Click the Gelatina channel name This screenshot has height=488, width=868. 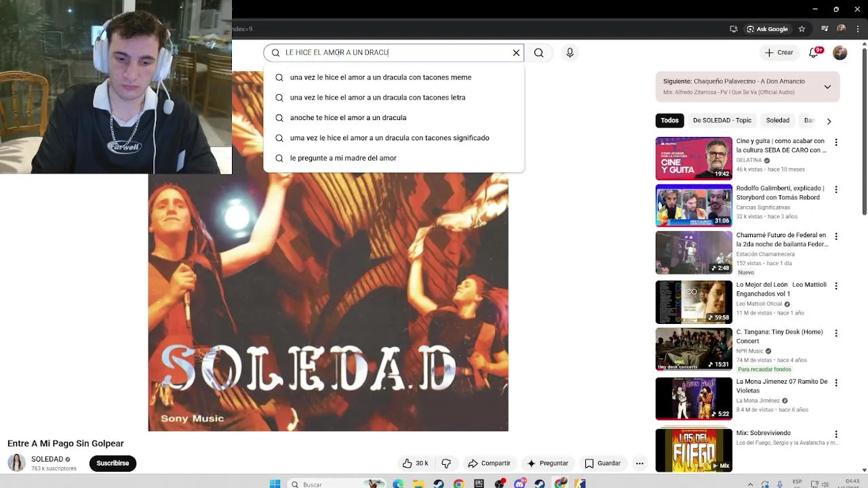click(749, 161)
